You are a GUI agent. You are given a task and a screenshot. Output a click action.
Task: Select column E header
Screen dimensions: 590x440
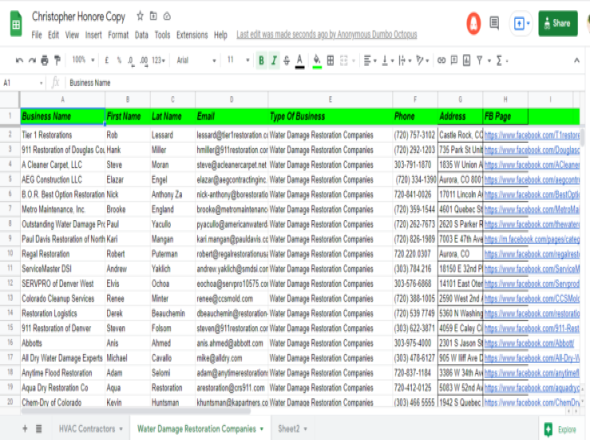click(x=330, y=99)
